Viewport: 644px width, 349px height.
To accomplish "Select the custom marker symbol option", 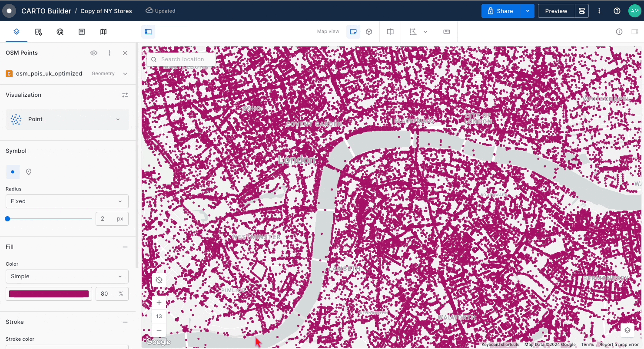I will (29, 172).
